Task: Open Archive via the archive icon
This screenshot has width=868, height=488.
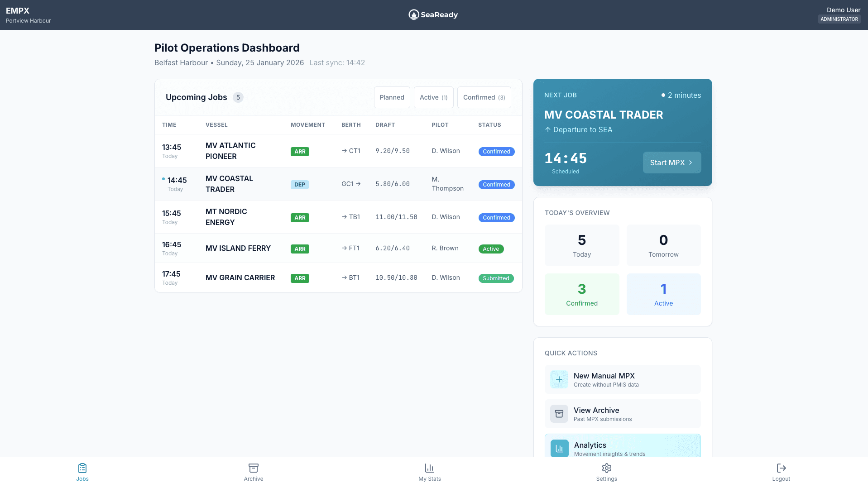Action: 253,469
